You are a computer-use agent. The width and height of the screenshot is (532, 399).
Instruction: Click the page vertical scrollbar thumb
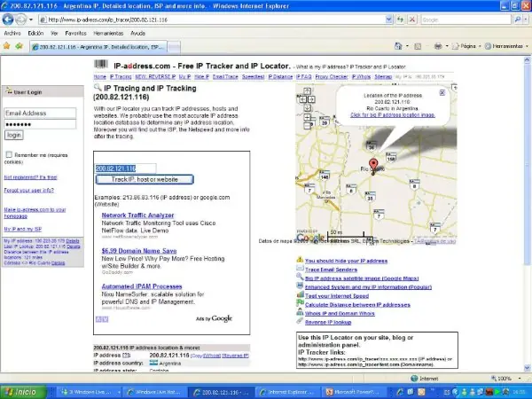pos(527,166)
